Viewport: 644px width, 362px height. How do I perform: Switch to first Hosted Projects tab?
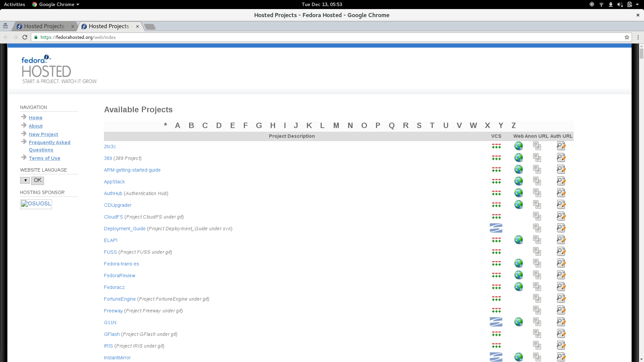45,26
